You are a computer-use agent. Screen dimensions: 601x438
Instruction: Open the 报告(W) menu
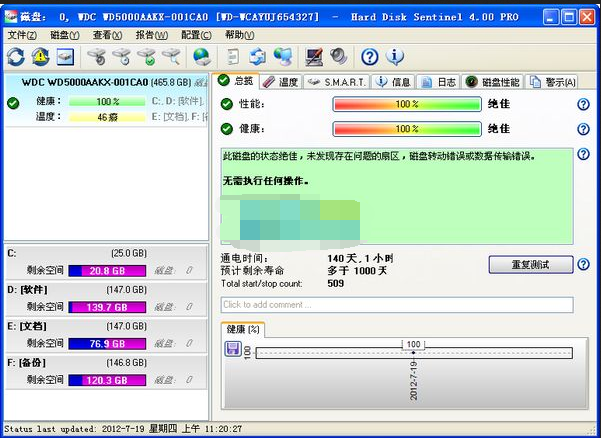coord(151,35)
